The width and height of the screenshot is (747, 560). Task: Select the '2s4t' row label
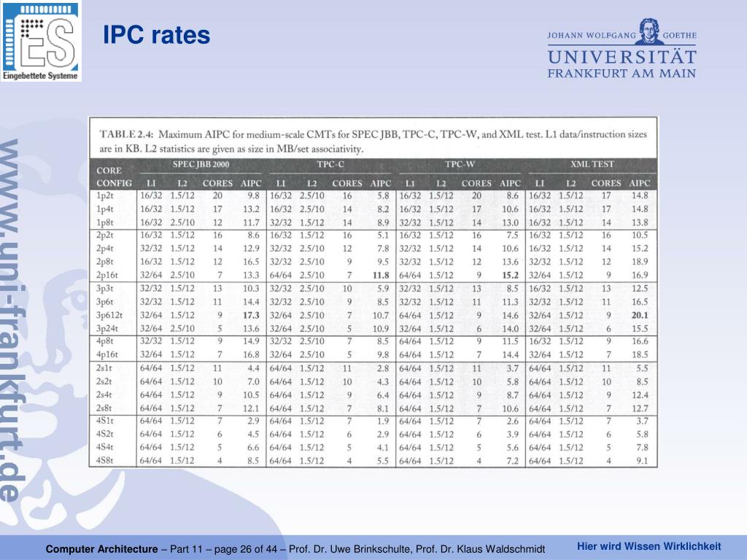pyautogui.click(x=104, y=394)
